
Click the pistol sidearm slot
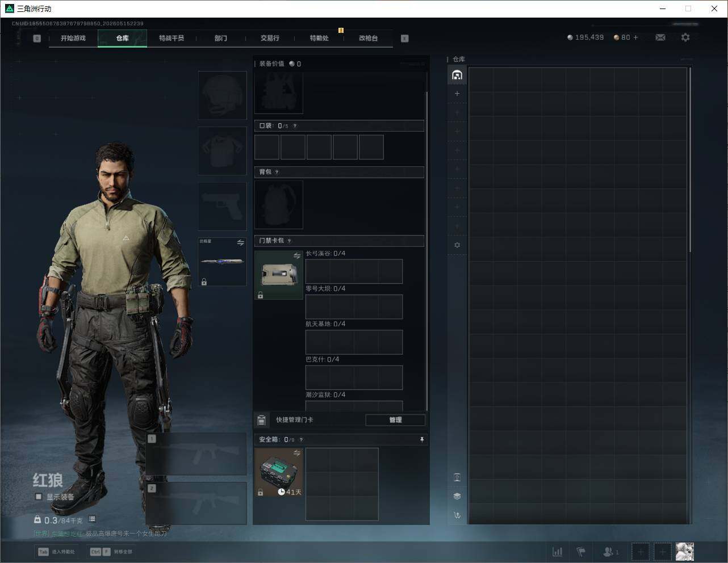coord(222,206)
